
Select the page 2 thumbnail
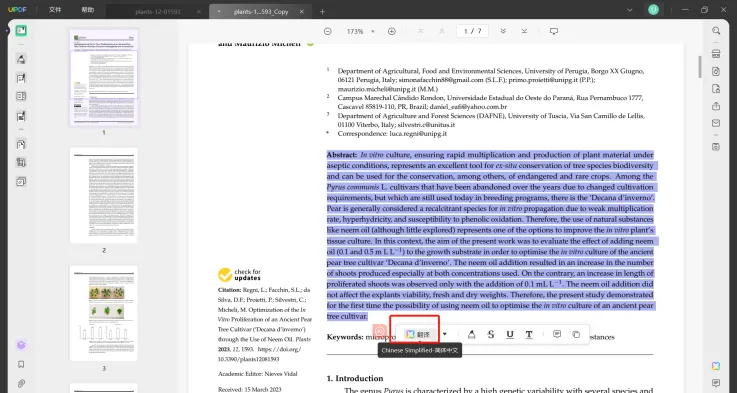coord(103,196)
